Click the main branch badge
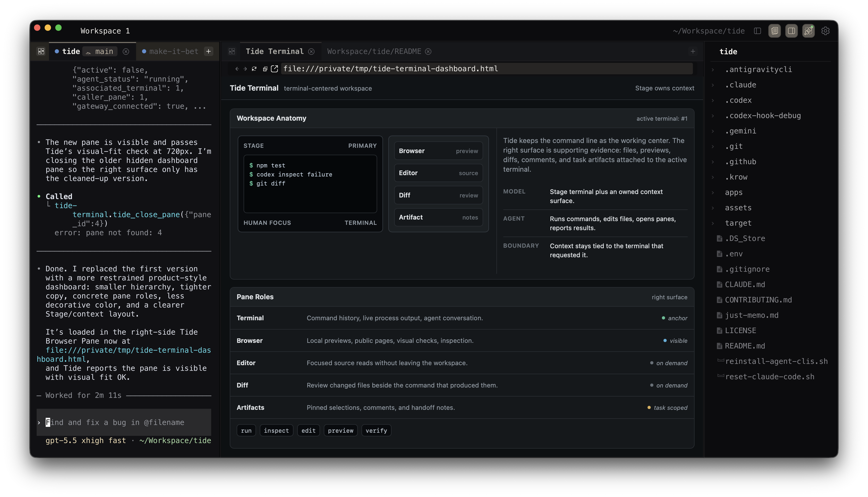 100,51
